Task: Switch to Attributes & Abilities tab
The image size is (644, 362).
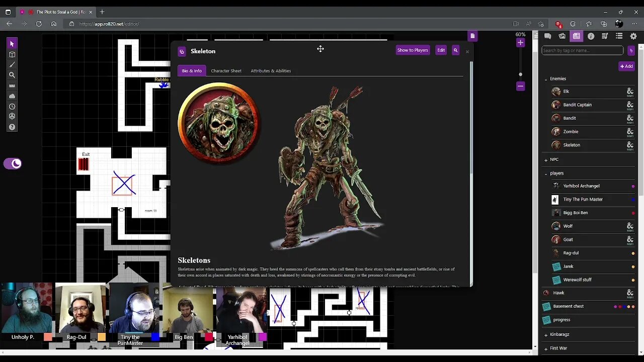Action: click(271, 71)
